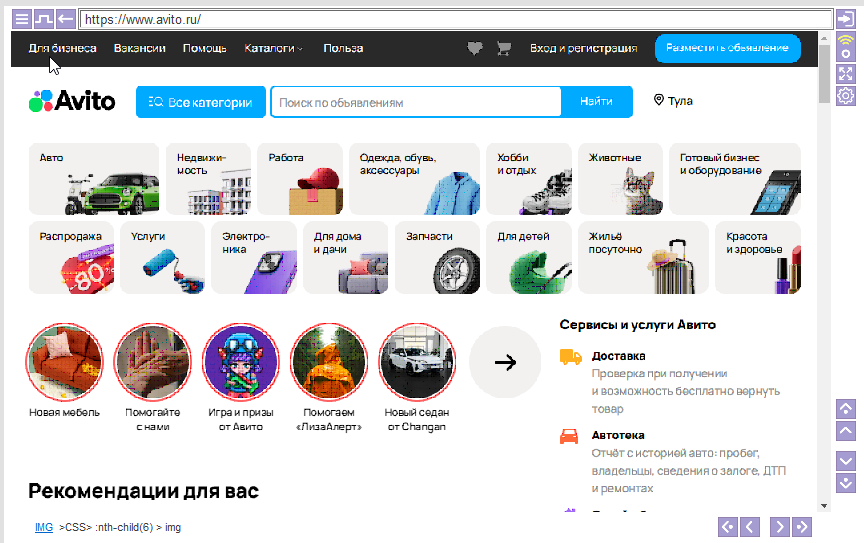Click the go-to-address icon after the URL field
Image resolution: width=864 pixels, height=543 pixels.
click(845, 19)
